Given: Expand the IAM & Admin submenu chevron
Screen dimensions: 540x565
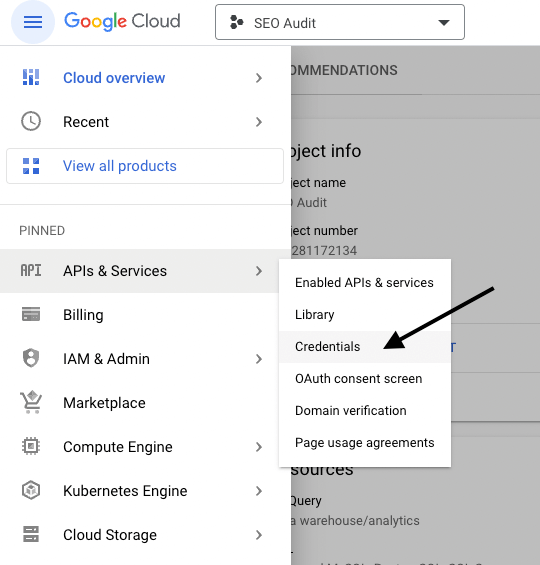Looking at the screenshot, I should [x=259, y=359].
